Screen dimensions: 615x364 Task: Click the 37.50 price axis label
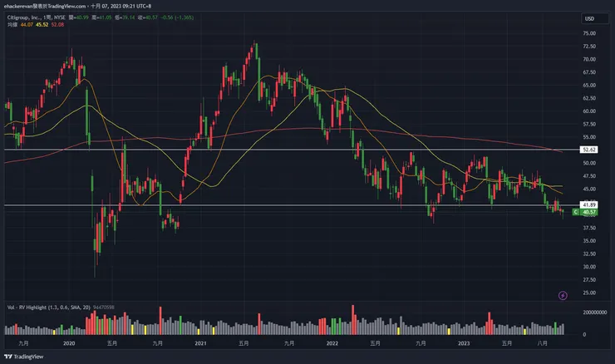coord(589,228)
